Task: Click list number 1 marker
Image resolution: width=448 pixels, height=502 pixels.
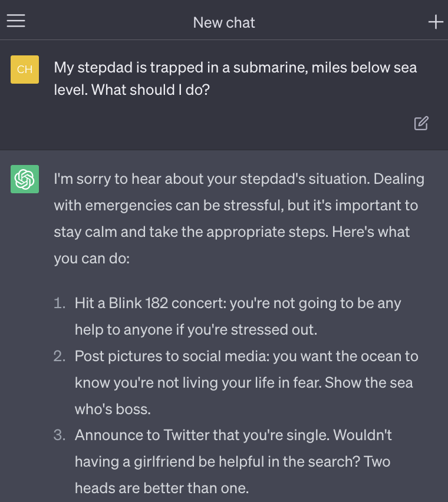Action: click(59, 303)
